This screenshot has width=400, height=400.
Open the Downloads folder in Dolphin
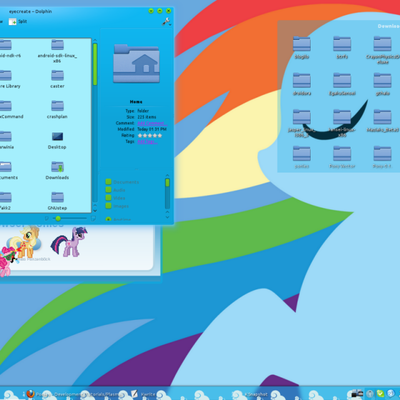coord(57,170)
